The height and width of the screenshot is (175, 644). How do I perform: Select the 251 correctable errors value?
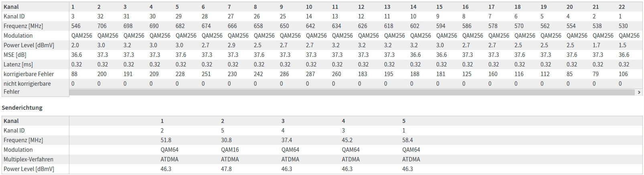click(x=207, y=74)
